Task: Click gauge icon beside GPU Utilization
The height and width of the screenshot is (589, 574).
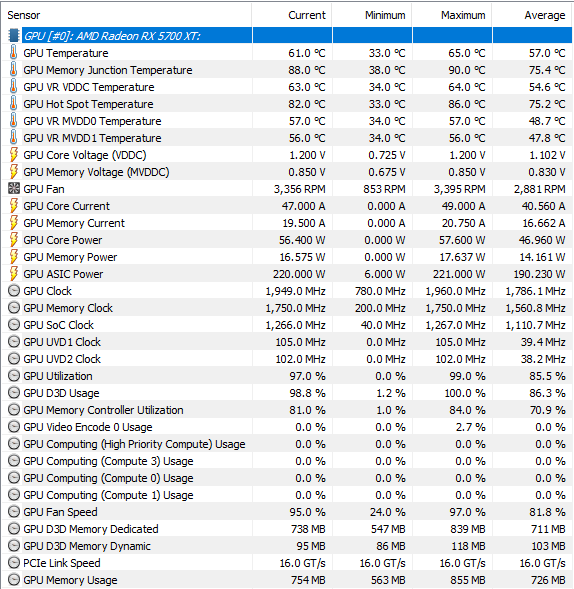Action: 14,376
